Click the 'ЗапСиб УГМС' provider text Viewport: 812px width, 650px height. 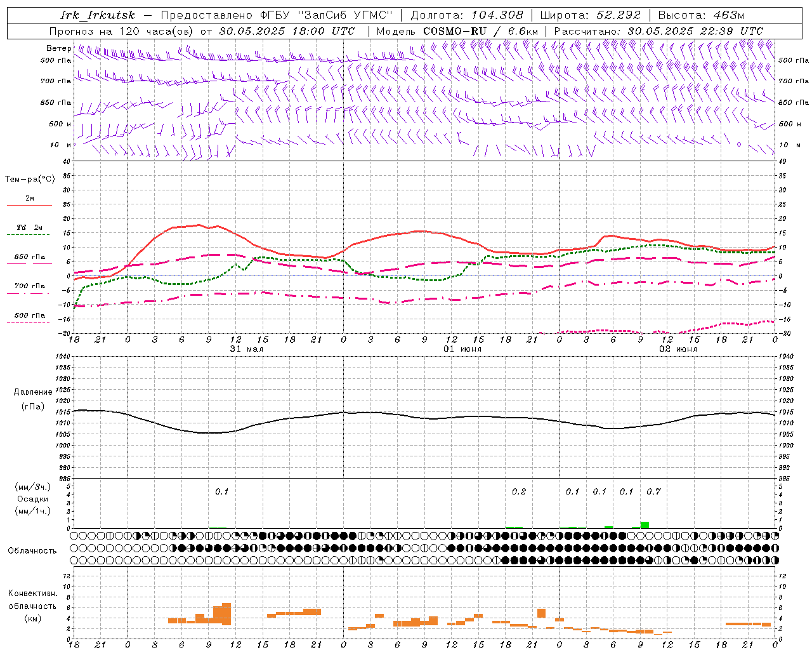tap(345, 15)
